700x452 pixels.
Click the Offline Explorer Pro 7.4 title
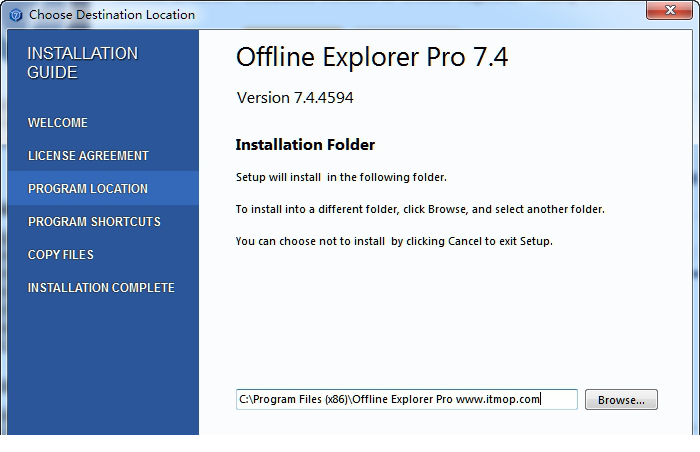[372, 57]
